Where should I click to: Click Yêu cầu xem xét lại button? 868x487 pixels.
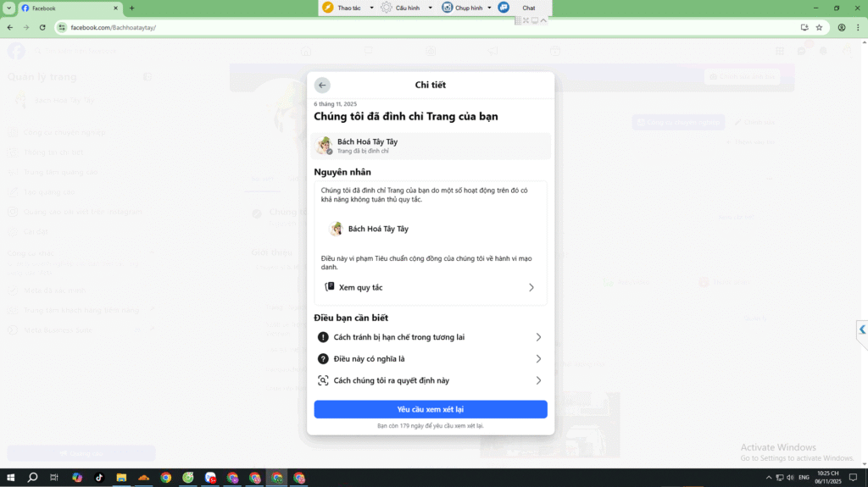(430, 410)
